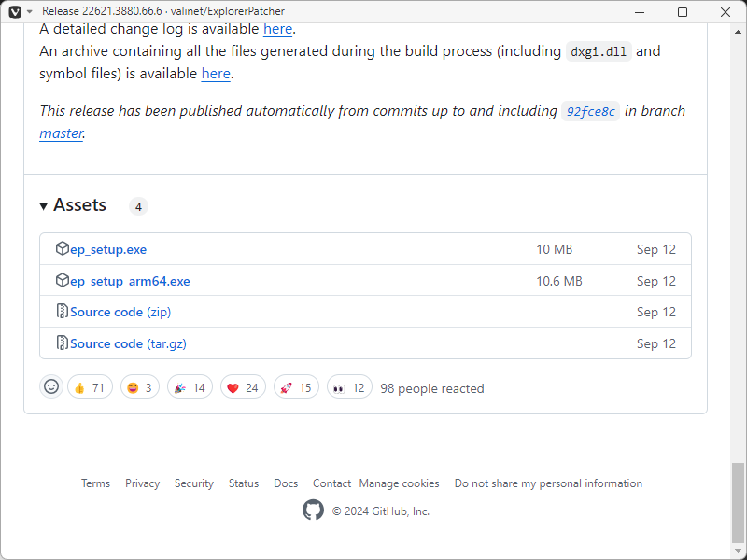Open the master branch link
Screen dimensions: 747x560
pyautogui.click(x=62, y=133)
